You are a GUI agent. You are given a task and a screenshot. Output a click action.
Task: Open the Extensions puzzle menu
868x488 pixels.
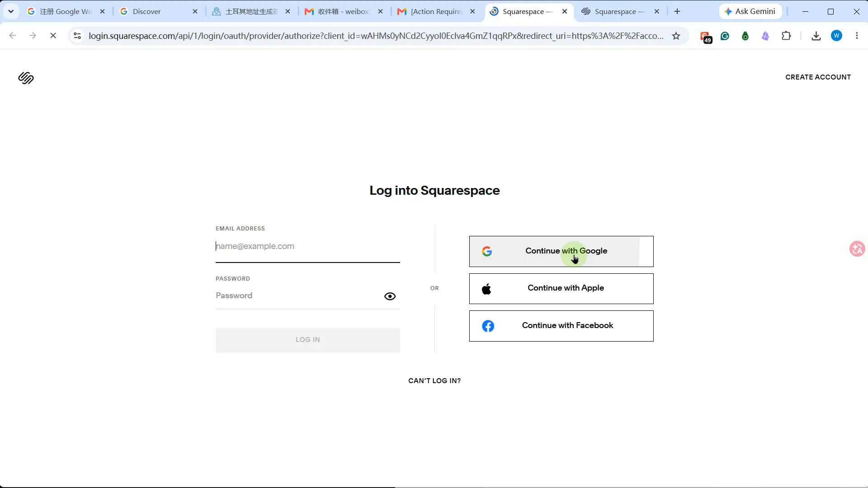coord(786,36)
